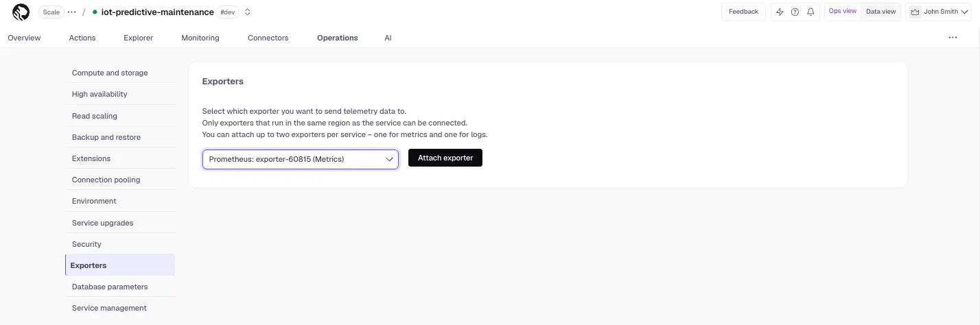This screenshot has height=325, width=980.
Task: Click the iot-predictive-maintenance service name
Action: point(157,12)
